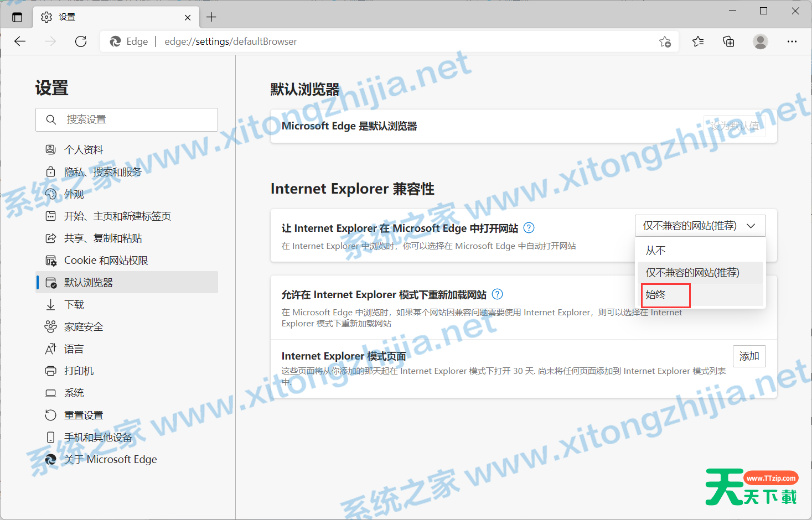Close the 设置 tab
Screen dimensions: 812x520
[188, 17]
